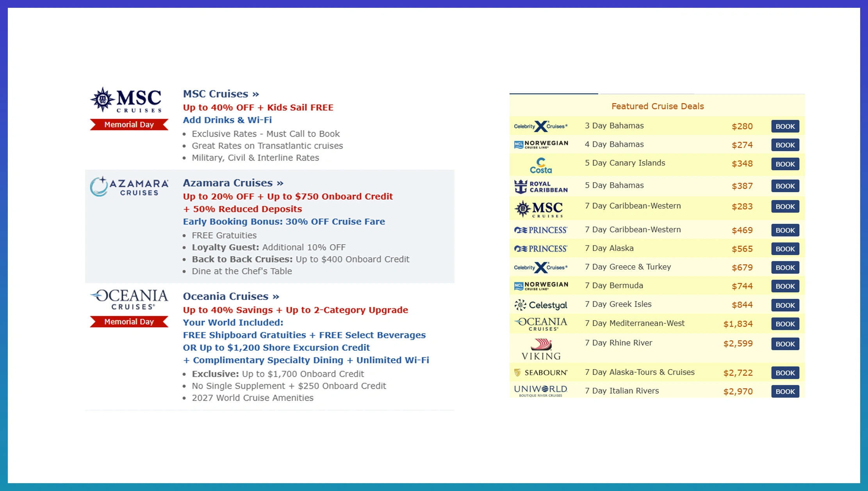The image size is (868, 491).
Task: Book the Princess 7 Day Caribbean-Western $469
Action: click(785, 230)
